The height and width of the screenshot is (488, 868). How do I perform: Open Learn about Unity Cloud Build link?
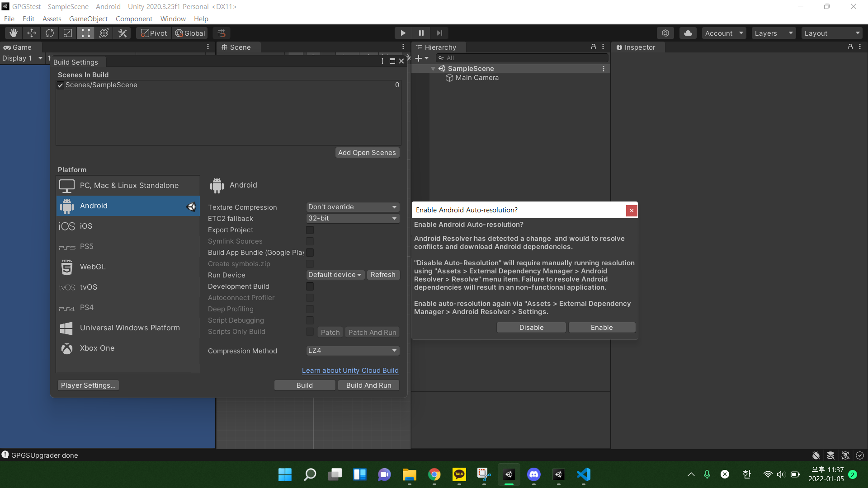350,371
